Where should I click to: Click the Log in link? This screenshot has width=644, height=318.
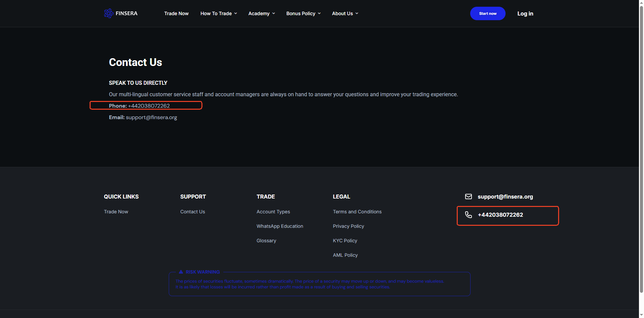tap(525, 13)
